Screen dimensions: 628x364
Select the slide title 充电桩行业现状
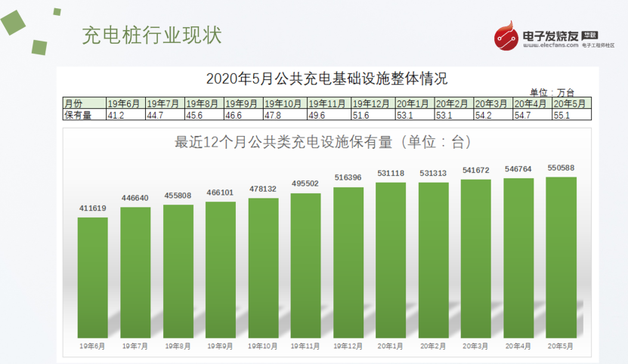click(x=151, y=35)
